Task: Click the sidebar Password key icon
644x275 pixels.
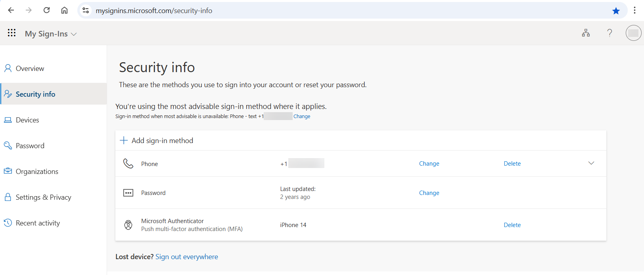Action: click(x=8, y=145)
